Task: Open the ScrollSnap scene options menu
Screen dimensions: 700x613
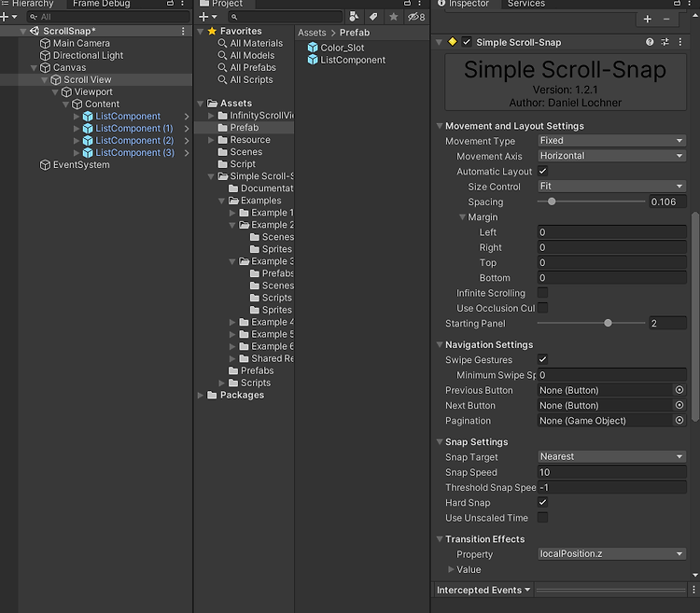Action: tap(183, 31)
